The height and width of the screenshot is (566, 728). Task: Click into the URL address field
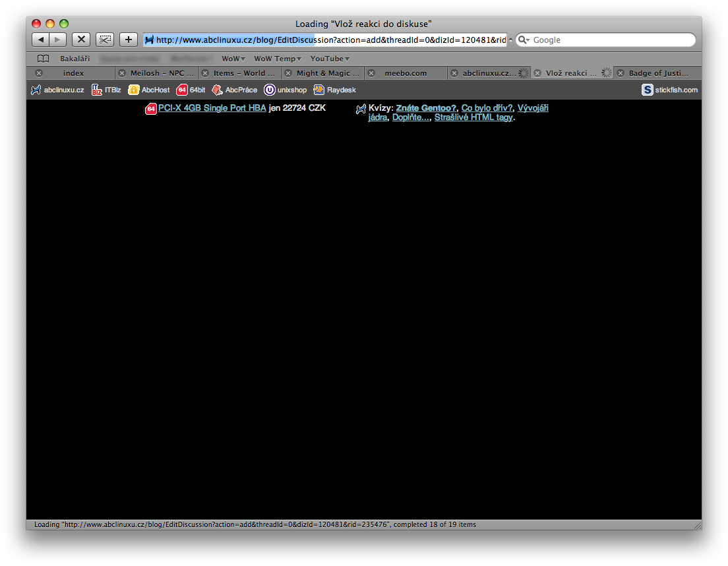[325, 40]
